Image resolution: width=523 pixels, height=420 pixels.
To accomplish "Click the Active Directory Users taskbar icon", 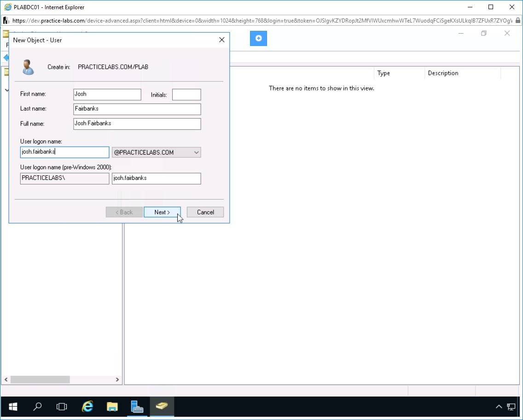I will (x=162, y=406).
